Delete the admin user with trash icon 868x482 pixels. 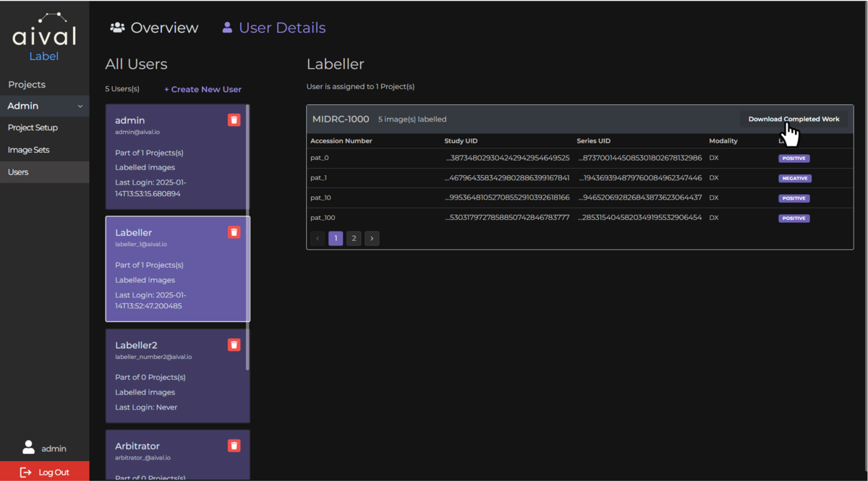(234, 119)
